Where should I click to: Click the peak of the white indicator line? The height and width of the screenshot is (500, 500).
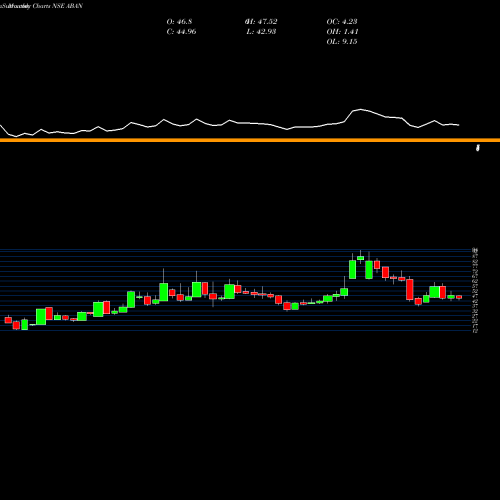360,109
